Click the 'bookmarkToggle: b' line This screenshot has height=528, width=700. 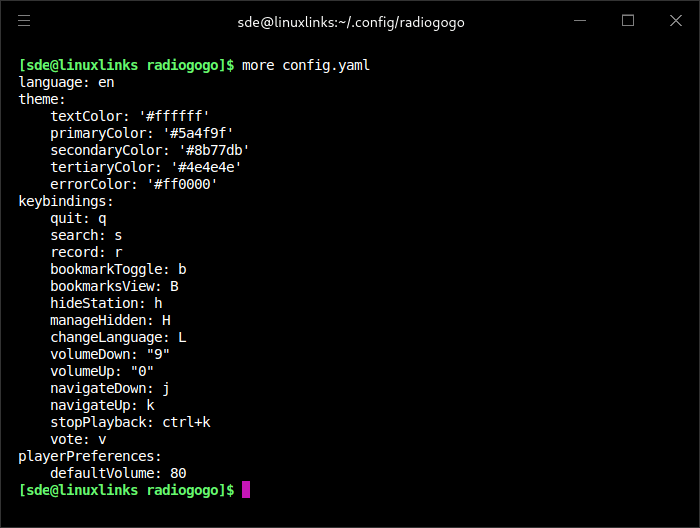(118, 269)
